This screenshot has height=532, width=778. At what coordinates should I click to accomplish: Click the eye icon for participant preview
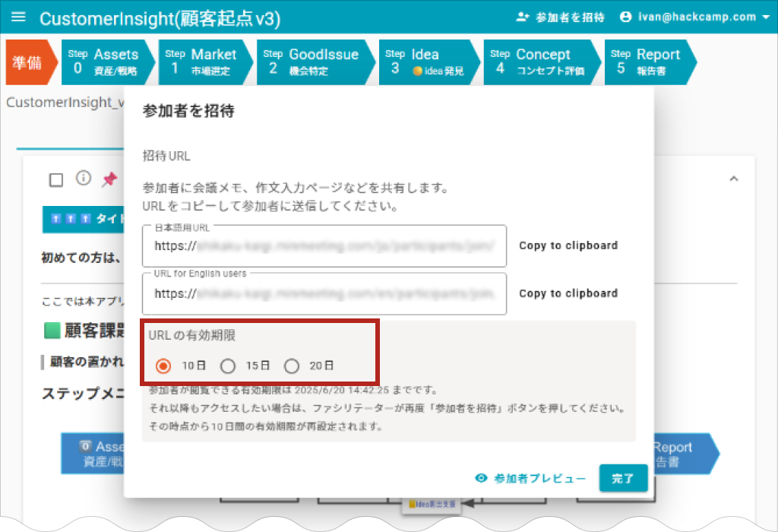(x=480, y=479)
